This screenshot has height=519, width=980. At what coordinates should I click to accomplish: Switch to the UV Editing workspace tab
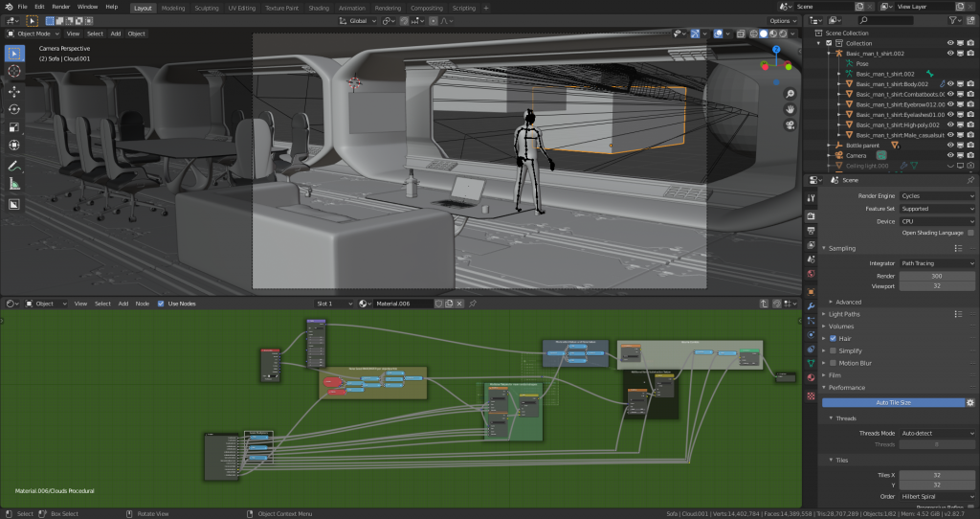[x=241, y=8]
